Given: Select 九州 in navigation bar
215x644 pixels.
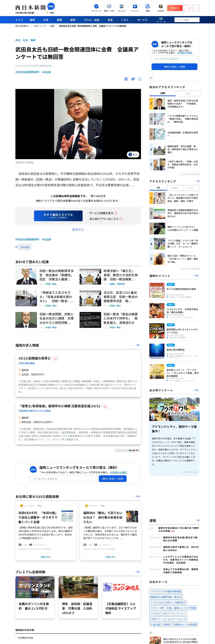Looking at the screenshot, I should [46, 20].
